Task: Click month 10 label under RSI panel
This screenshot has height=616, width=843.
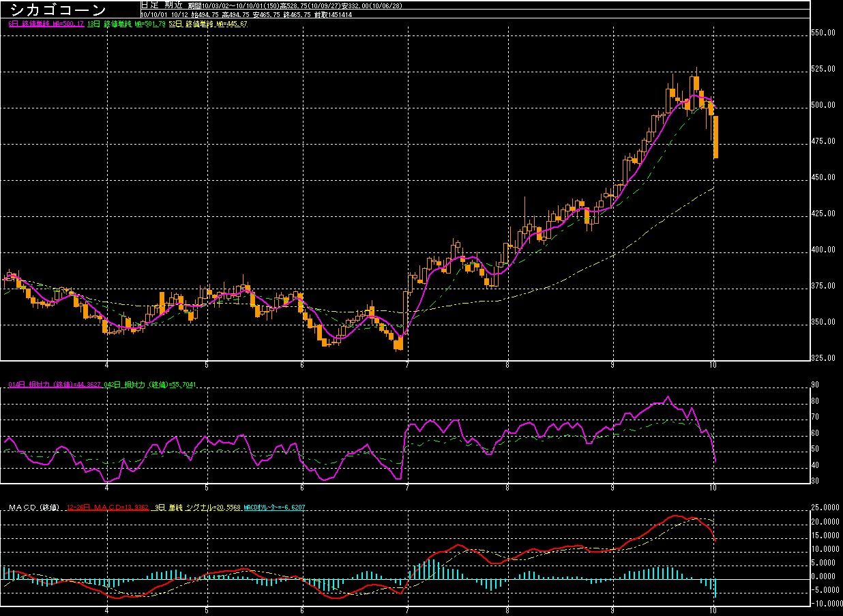Action: (x=713, y=488)
